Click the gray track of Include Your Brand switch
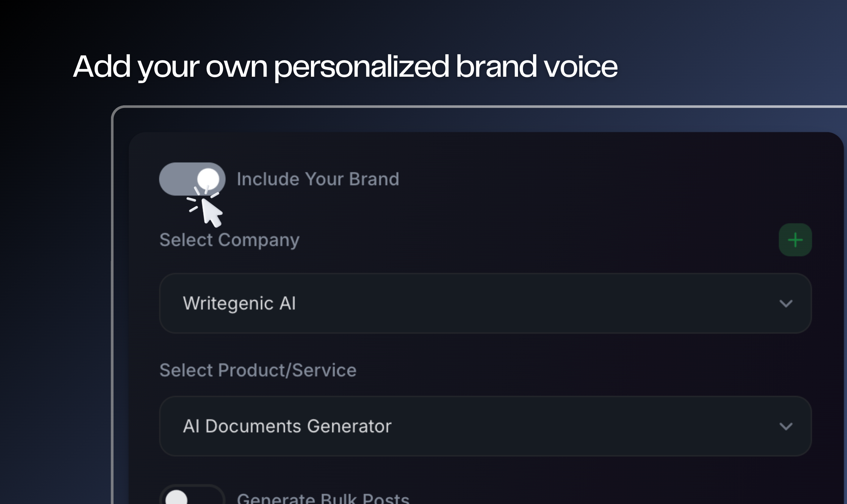The height and width of the screenshot is (504, 847). (177, 179)
